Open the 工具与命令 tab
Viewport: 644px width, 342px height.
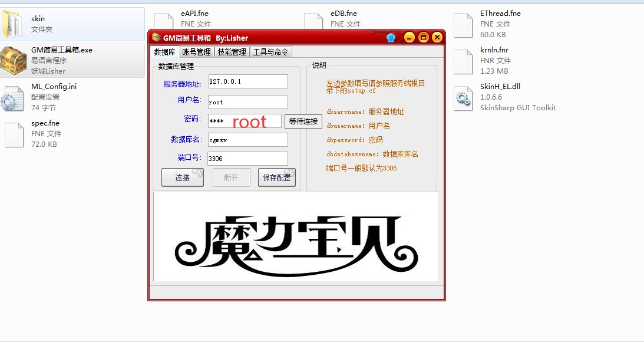coord(270,52)
